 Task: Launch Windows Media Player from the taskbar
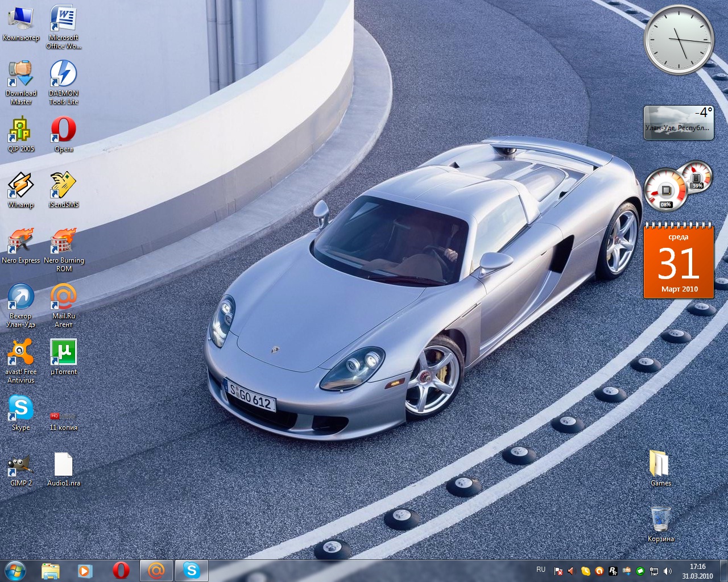coord(85,570)
